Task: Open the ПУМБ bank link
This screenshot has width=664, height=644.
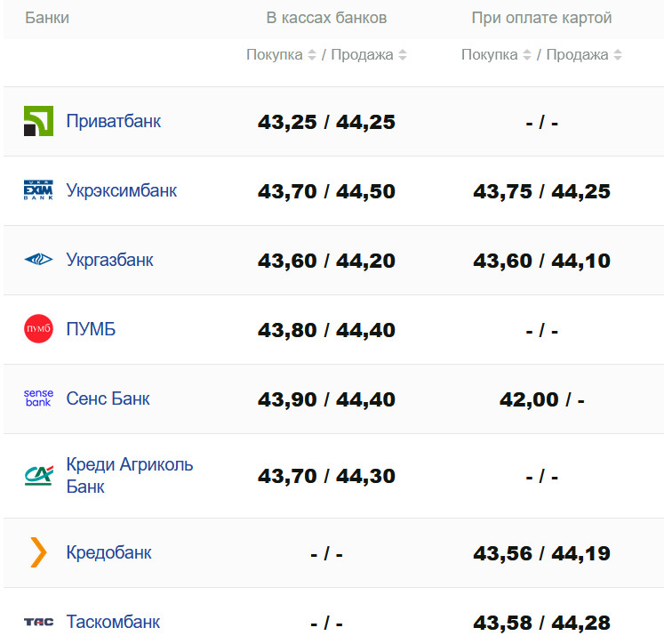Action: [91, 329]
